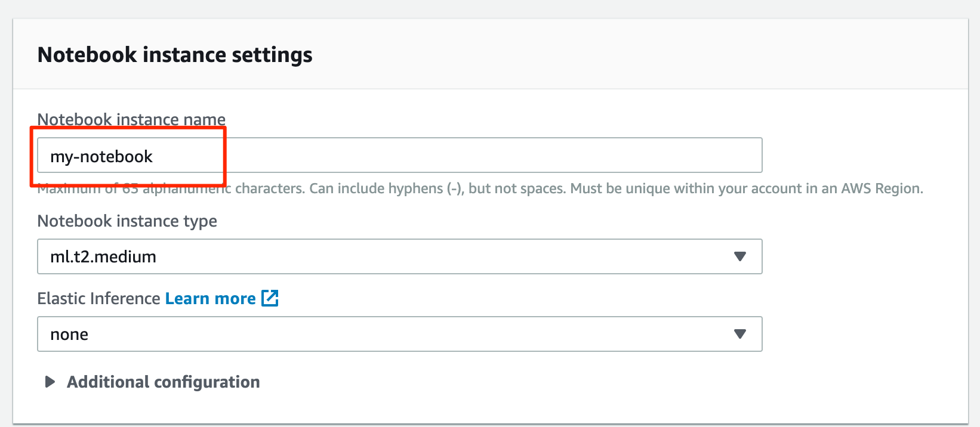Click the Elastic Inference label text
The width and height of the screenshot is (980, 427).
coord(98,298)
